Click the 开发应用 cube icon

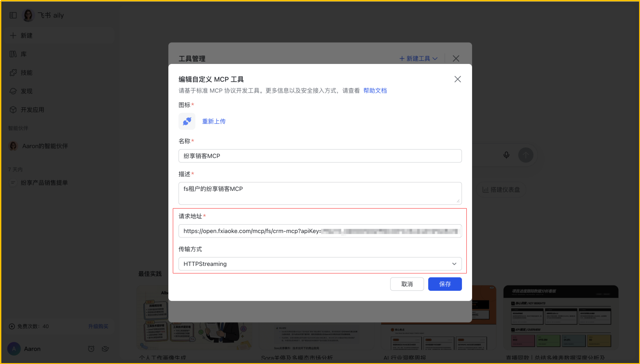13,110
